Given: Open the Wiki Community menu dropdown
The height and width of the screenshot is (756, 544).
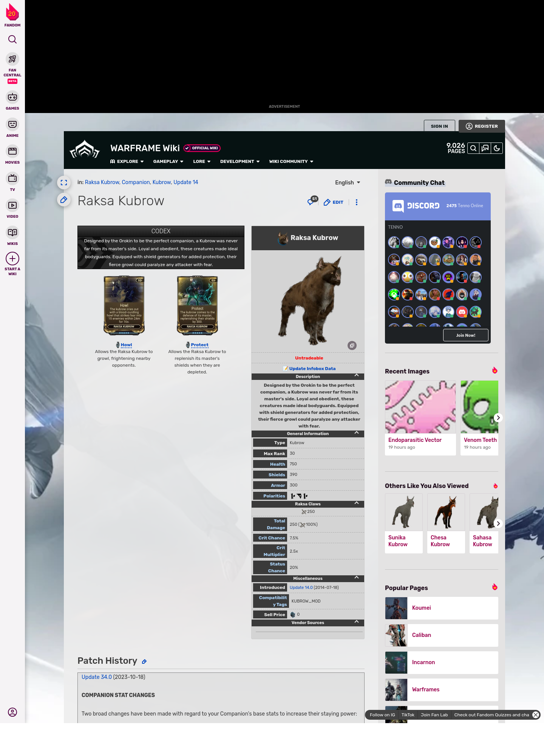Looking at the screenshot, I should pos(291,161).
